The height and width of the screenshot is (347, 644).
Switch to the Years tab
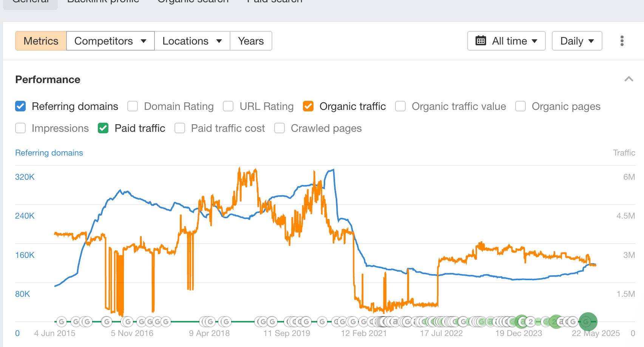(251, 41)
